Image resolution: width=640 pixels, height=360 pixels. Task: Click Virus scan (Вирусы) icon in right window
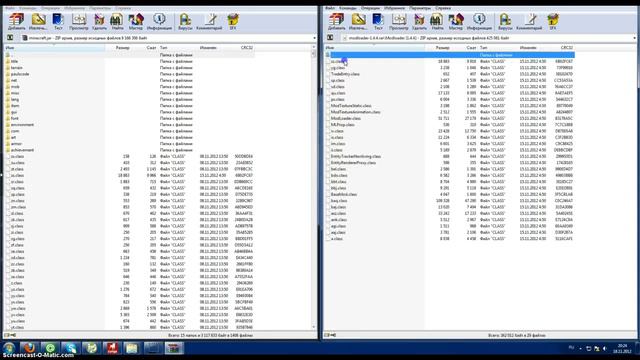pos(505,21)
